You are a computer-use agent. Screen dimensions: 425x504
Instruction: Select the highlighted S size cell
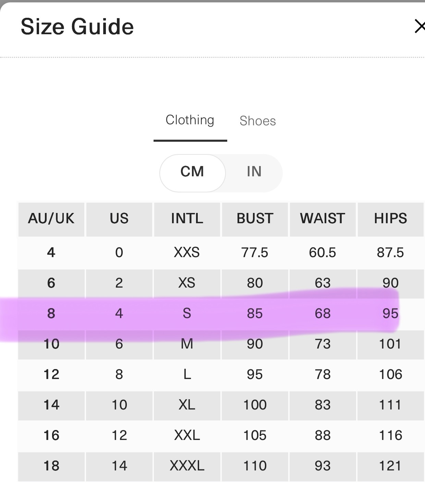pos(187,314)
